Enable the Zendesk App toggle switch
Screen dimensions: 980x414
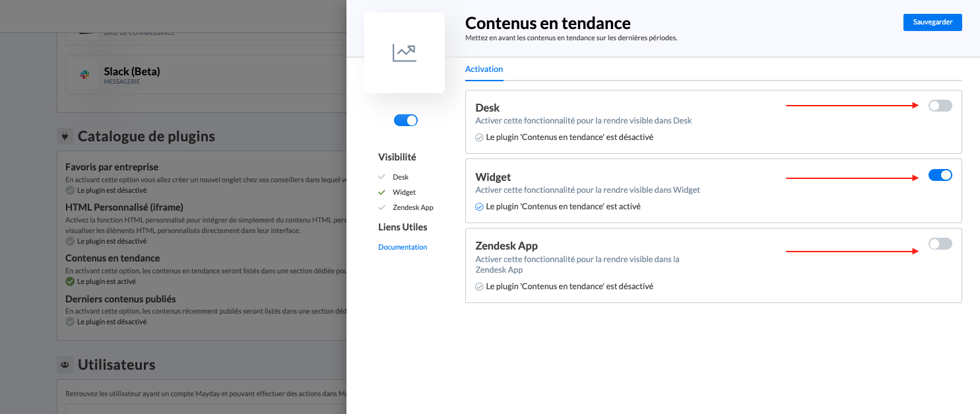[x=940, y=244]
